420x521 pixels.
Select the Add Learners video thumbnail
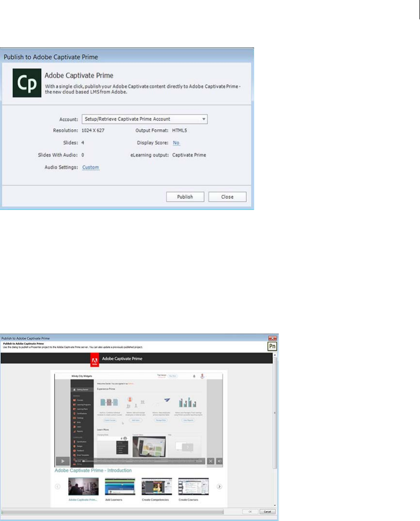[x=120, y=487]
